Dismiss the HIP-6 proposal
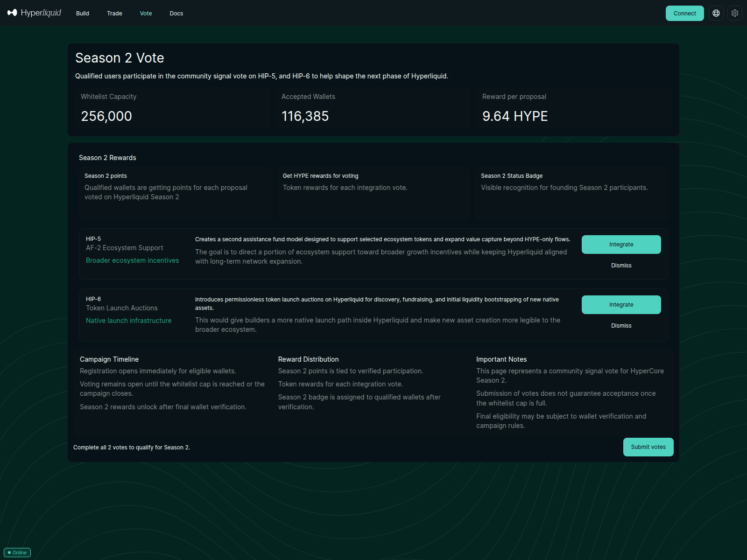This screenshot has height=560, width=747. click(x=621, y=326)
